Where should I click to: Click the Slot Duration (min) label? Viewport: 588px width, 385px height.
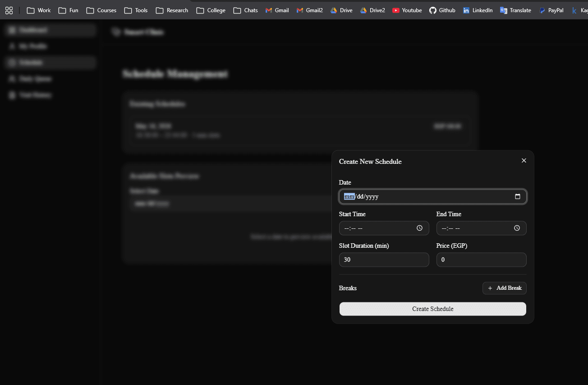tap(364, 246)
